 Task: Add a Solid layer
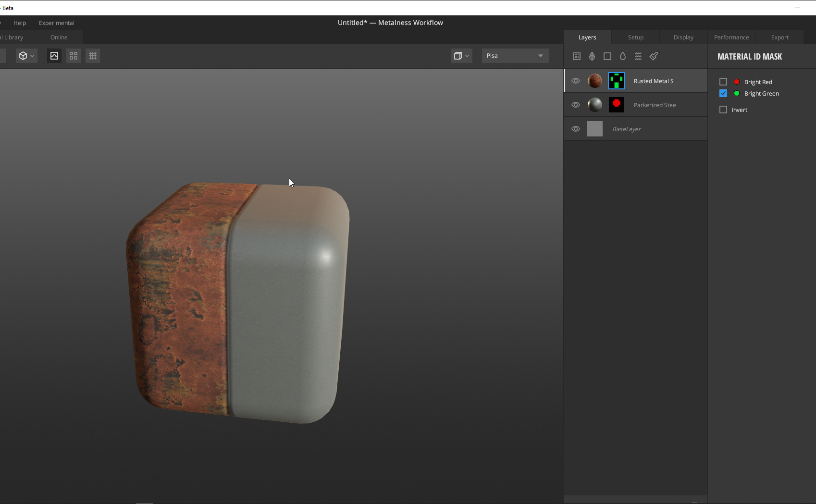(607, 56)
